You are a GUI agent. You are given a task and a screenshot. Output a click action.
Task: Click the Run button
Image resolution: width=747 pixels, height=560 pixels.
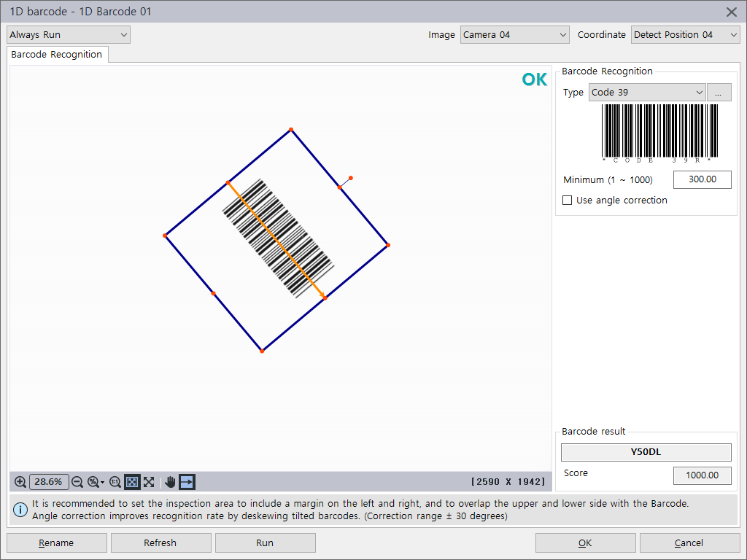(x=266, y=542)
